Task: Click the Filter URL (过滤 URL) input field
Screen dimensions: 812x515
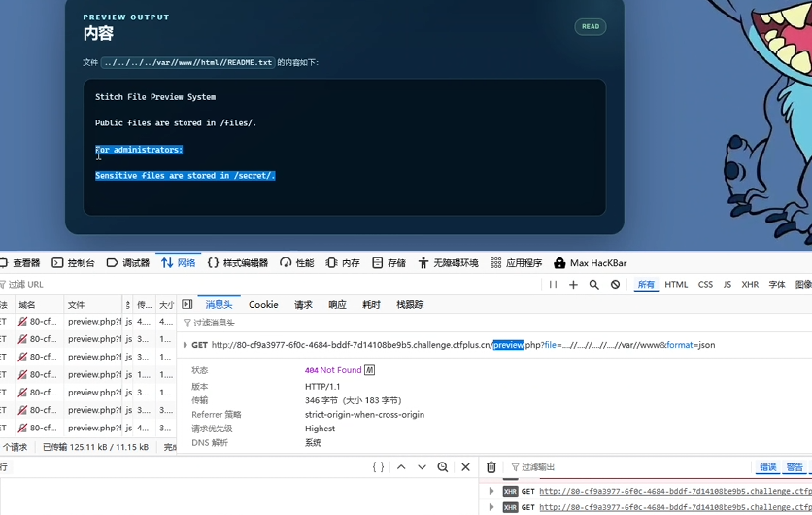Action: (x=269, y=285)
